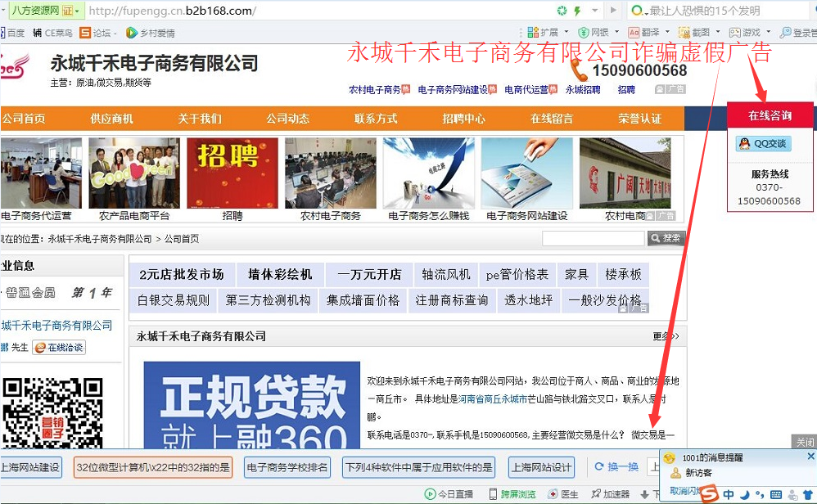Open the 关于我们 navigation tab
This screenshot has width=817, height=504.
click(200, 119)
